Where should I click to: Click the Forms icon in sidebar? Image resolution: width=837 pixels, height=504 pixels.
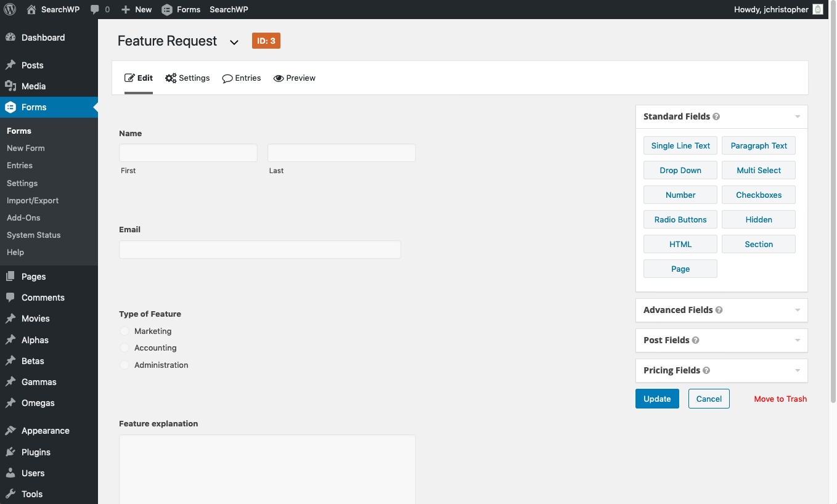[10, 107]
